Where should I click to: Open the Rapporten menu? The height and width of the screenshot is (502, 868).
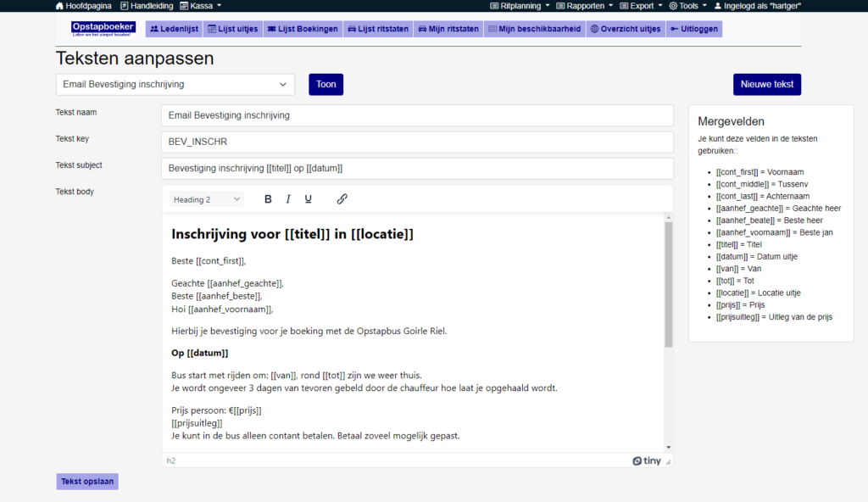coord(586,6)
